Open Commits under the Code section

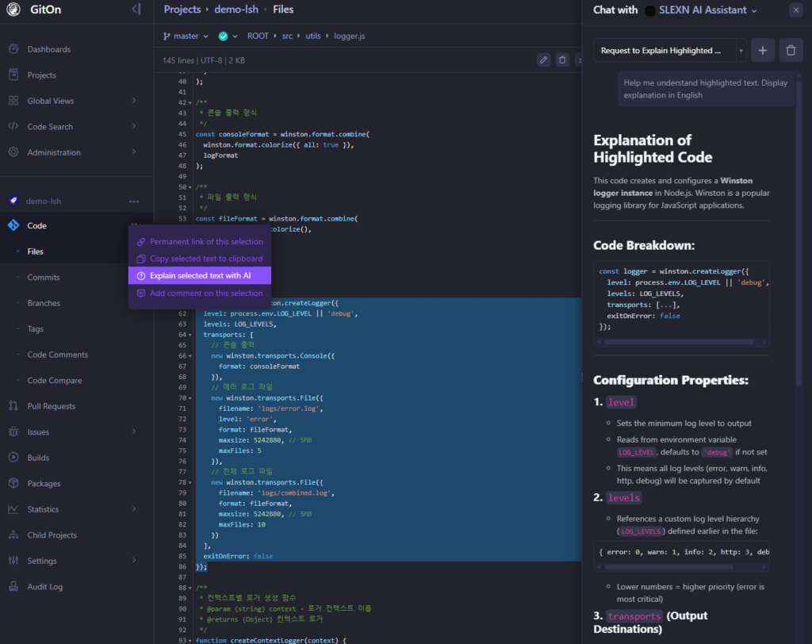point(43,278)
